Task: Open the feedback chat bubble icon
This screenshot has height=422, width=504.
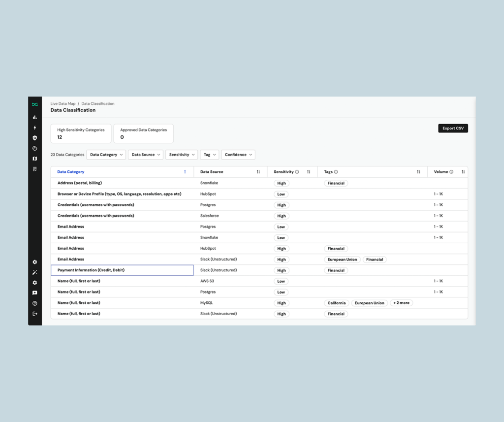Action: tap(34, 293)
